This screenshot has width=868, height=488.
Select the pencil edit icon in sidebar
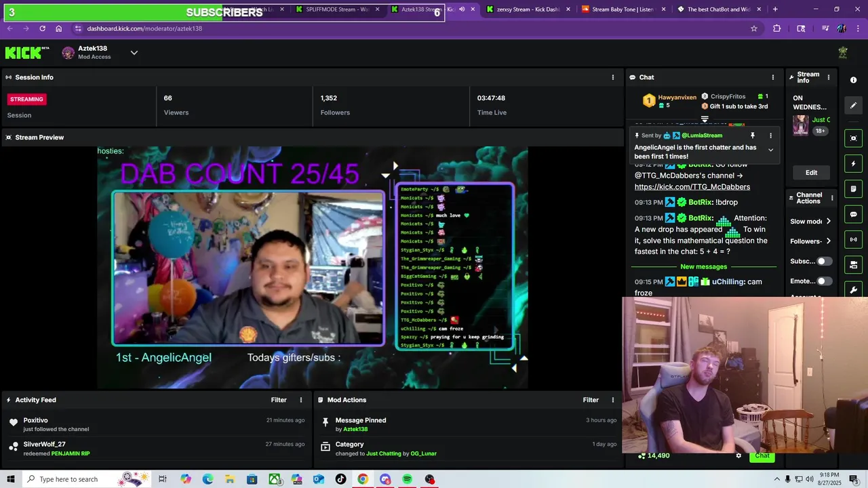click(854, 105)
